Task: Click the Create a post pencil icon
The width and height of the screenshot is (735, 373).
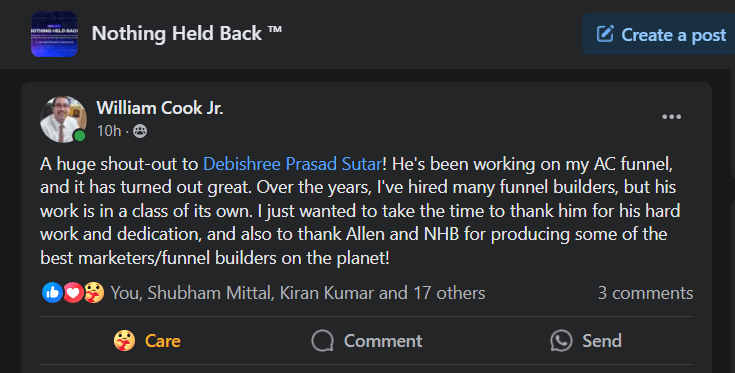Action: 605,34
